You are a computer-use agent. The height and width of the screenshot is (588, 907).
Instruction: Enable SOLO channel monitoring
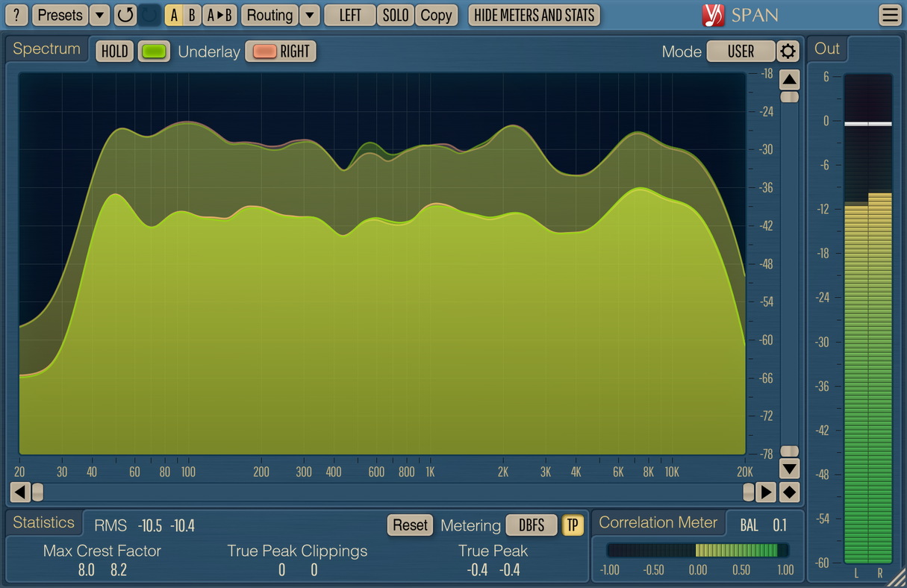[396, 15]
